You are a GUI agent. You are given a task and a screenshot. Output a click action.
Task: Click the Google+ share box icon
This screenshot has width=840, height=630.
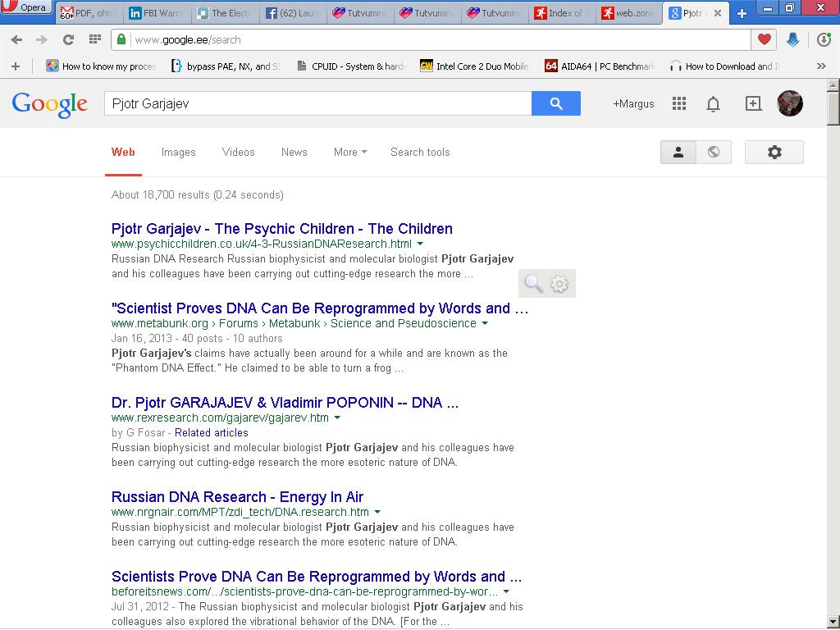coord(753,103)
